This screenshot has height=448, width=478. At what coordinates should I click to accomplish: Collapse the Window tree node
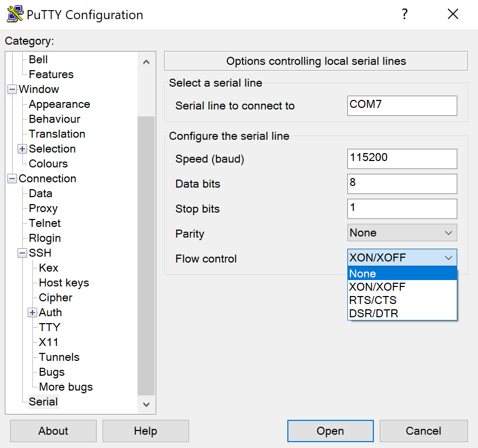[x=12, y=89]
